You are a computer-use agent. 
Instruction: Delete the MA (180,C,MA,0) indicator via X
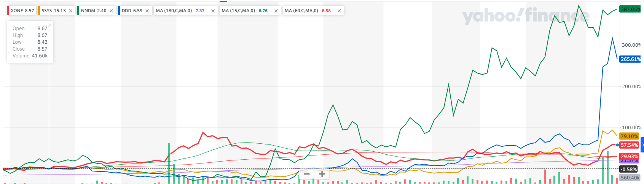pos(213,11)
